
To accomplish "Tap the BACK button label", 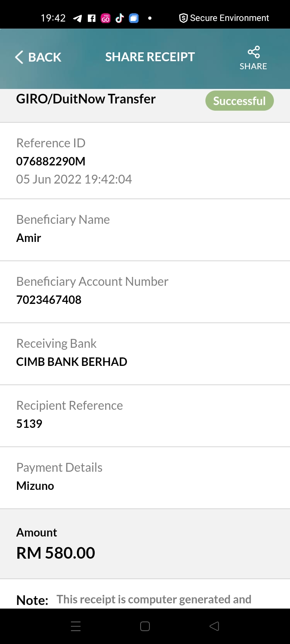I will click(x=45, y=57).
